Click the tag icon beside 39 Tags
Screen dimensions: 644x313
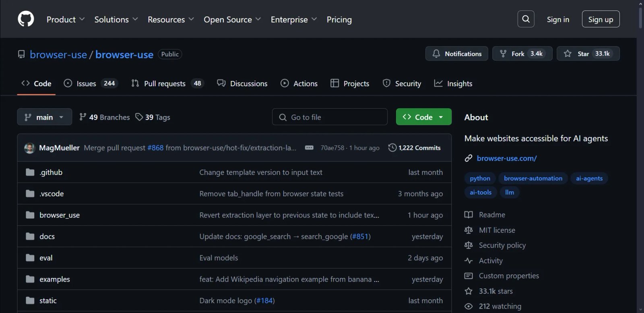tap(139, 117)
